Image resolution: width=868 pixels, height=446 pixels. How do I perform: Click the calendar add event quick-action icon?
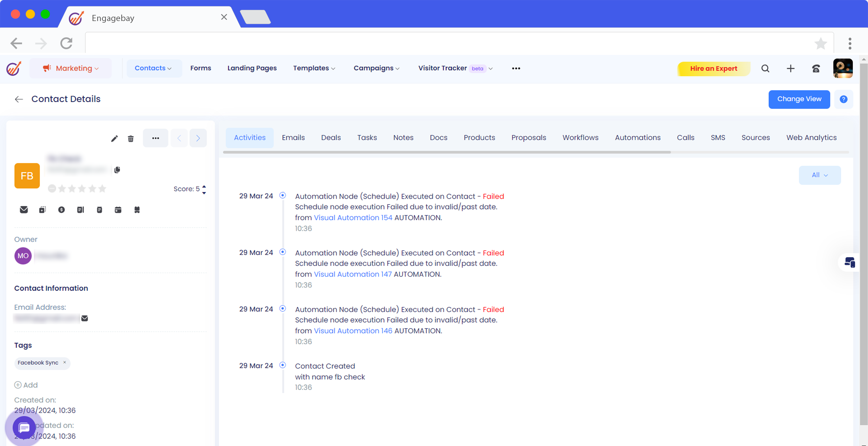(x=118, y=210)
